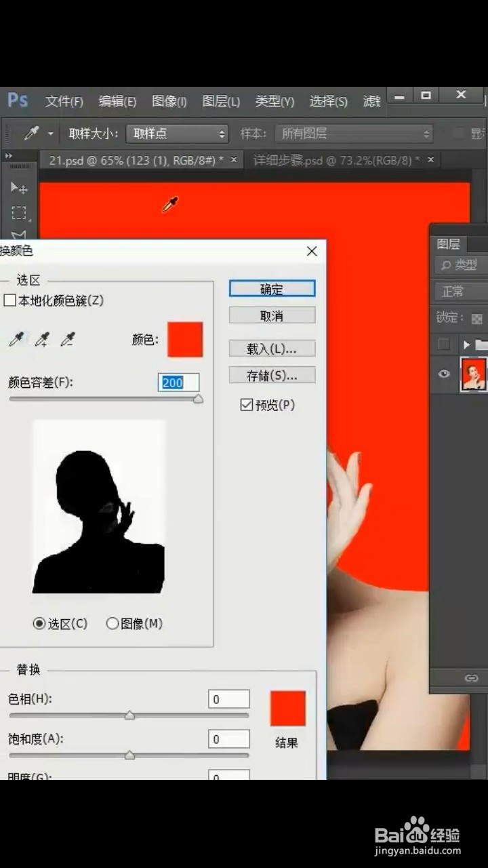
Task: Open the layer filter 类型 dropdown
Action: pyautogui.click(x=461, y=265)
